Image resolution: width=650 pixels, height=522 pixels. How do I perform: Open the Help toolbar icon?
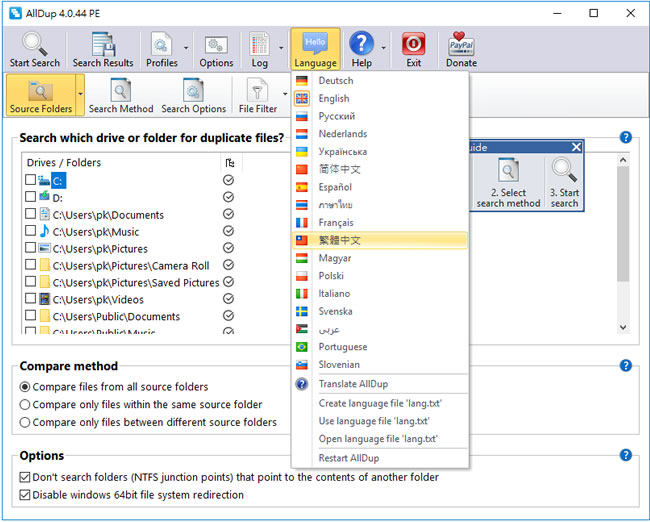tap(361, 44)
